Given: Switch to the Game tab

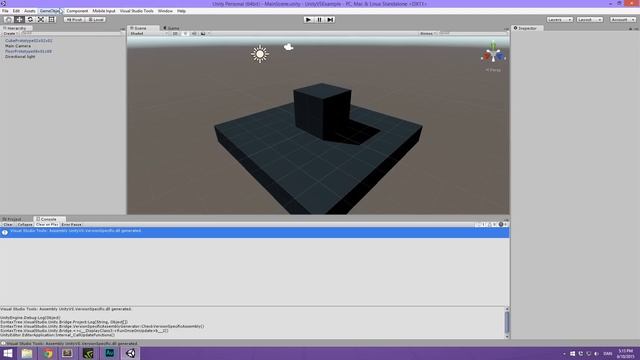Looking at the screenshot, I should click(172, 28).
